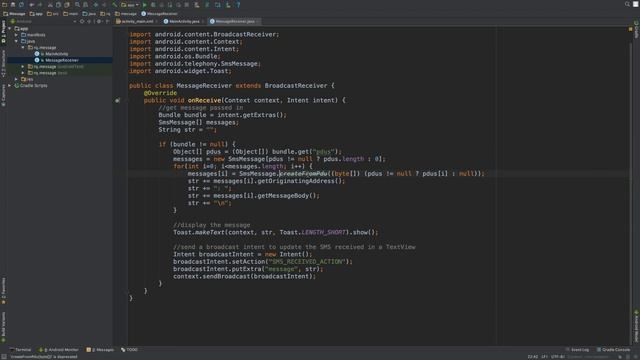640x360 pixels.
Task: Click app breadcrumb in navigation bar
Action: (36, 13)
